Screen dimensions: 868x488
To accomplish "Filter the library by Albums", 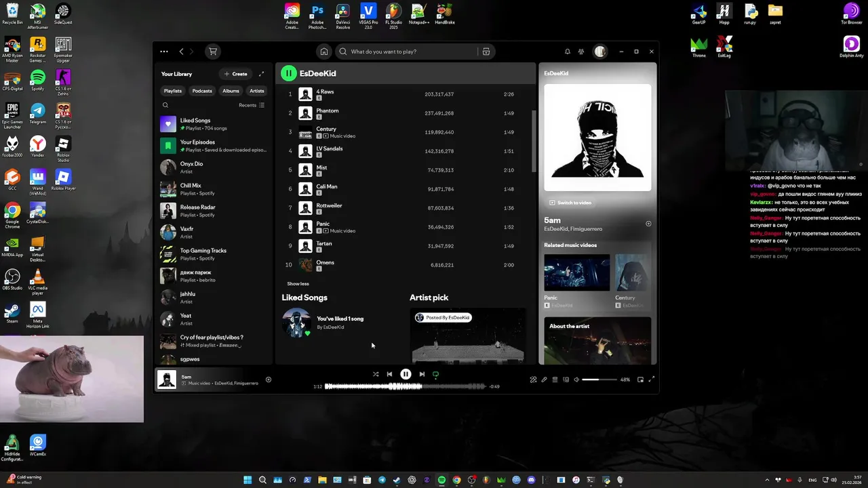I will pyautogui.click(x=231, y=91).
